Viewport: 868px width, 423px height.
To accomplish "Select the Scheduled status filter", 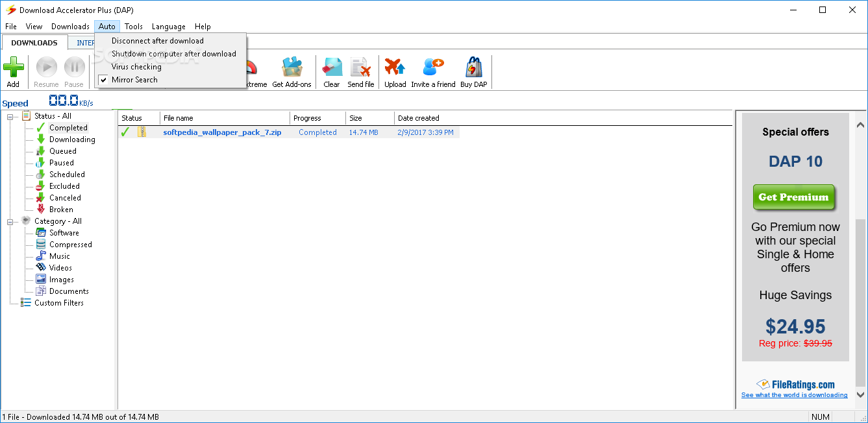I will tap(67, 175).
